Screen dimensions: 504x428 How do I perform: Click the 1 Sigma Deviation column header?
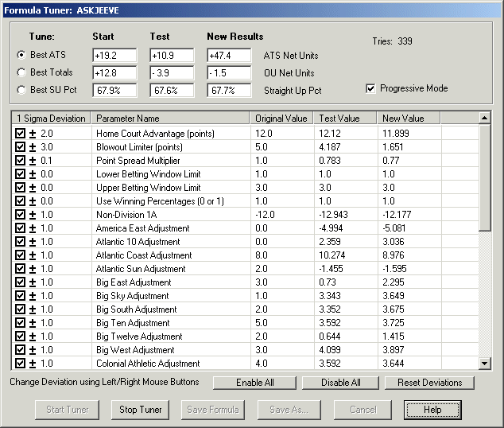click(51, 119)
